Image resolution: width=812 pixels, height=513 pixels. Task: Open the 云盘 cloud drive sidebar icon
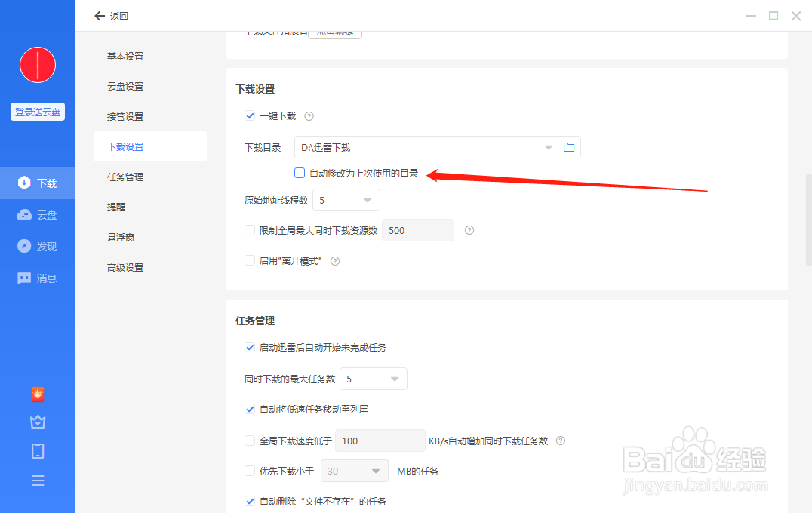38,214
